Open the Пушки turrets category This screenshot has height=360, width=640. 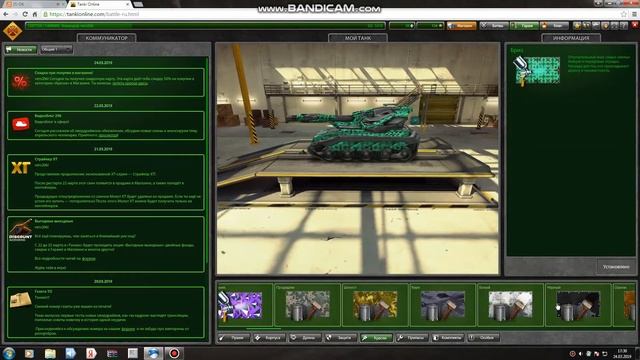[x=233, y=338]
